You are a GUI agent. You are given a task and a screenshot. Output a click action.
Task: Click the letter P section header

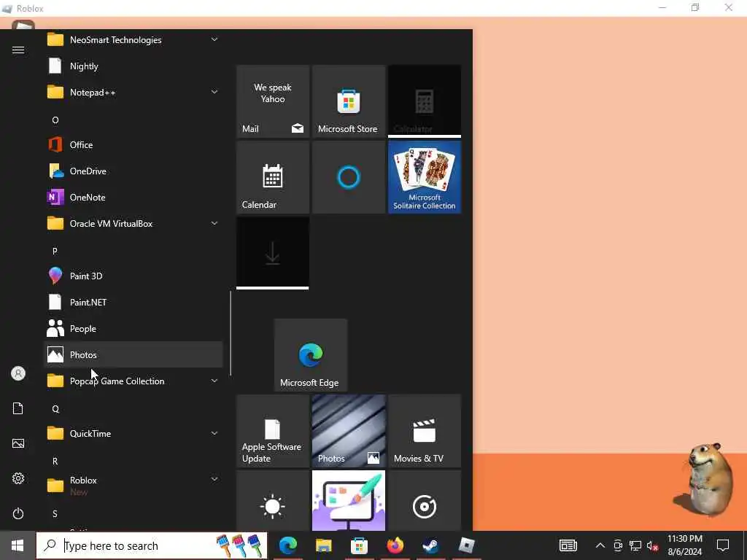(55, 251)
